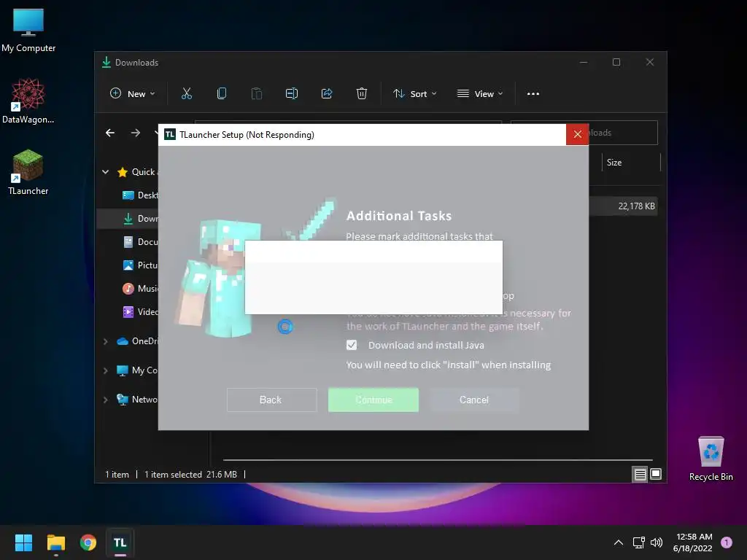Select Music in the navigation pane

pos(140,289)
